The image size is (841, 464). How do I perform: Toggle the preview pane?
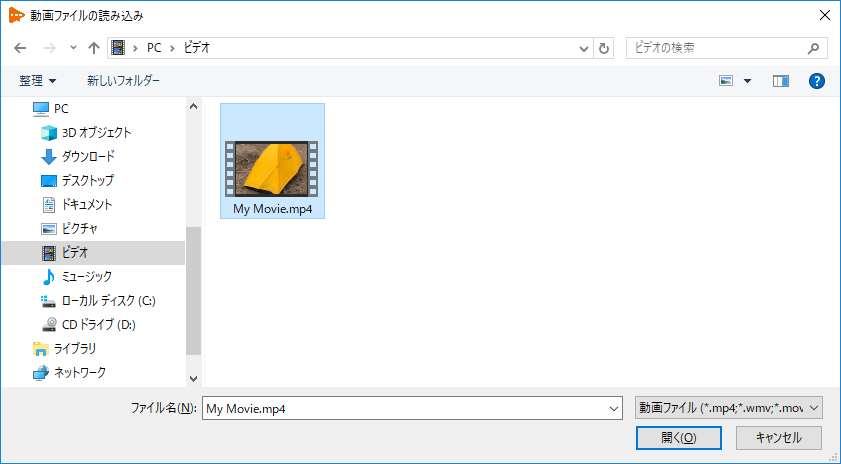(780, 81)
